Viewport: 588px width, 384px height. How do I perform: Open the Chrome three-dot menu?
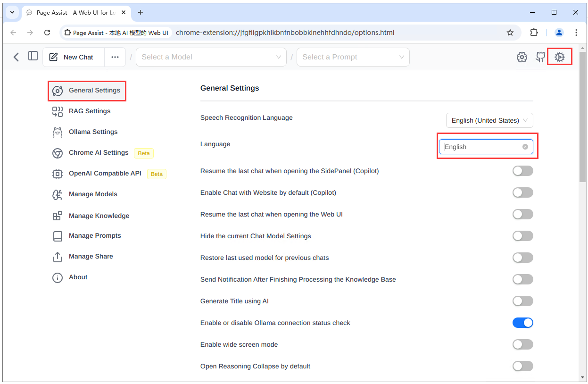pos(576,33)
